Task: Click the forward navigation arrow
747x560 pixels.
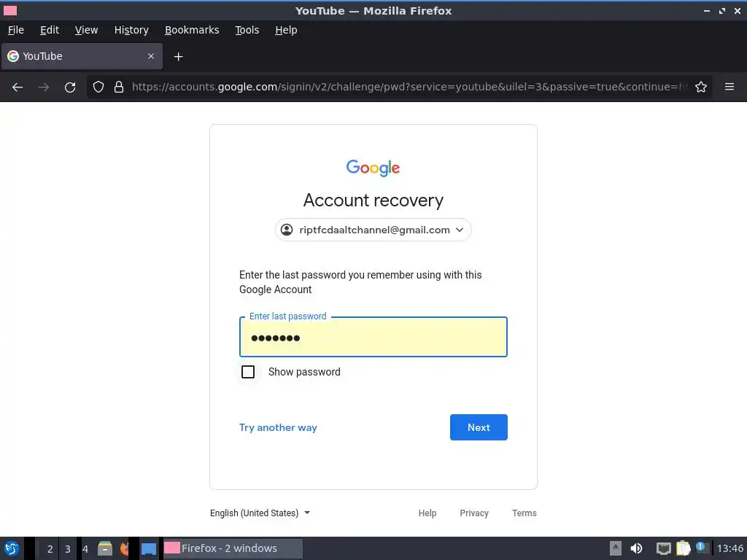Action: (44, 87)
